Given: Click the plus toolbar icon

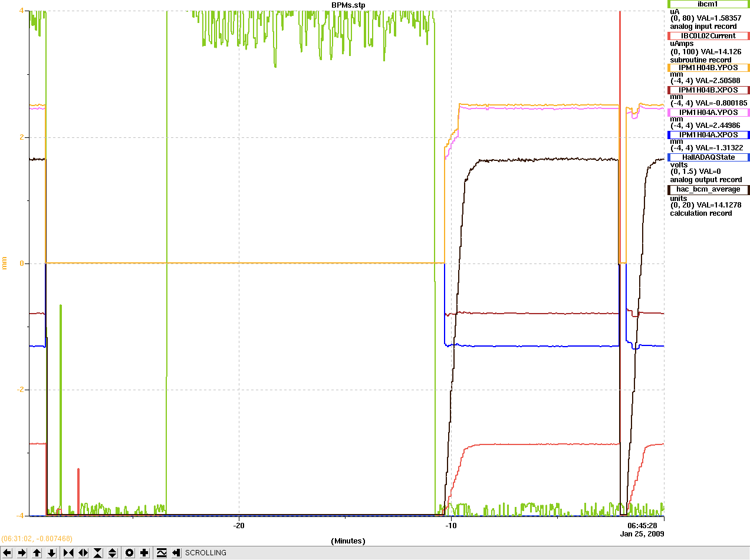Looking at the screenshot, I should (144, 553).
